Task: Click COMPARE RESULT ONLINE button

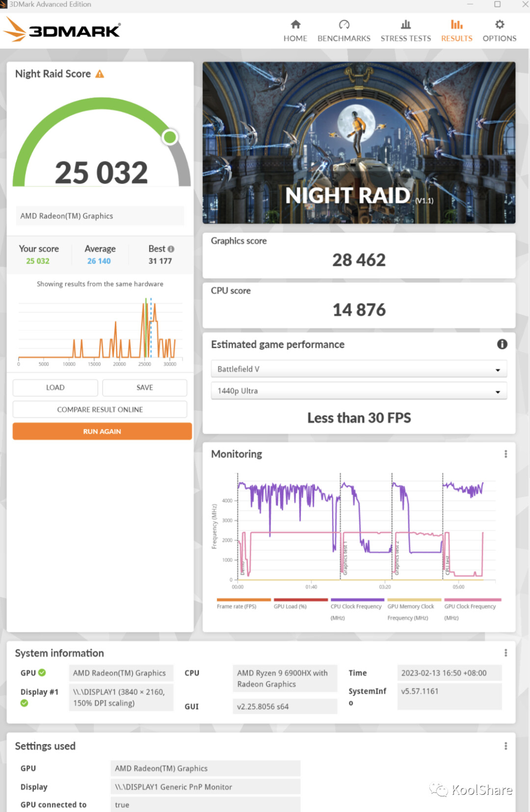Action: pyautogui.click(x=100, y=409)
